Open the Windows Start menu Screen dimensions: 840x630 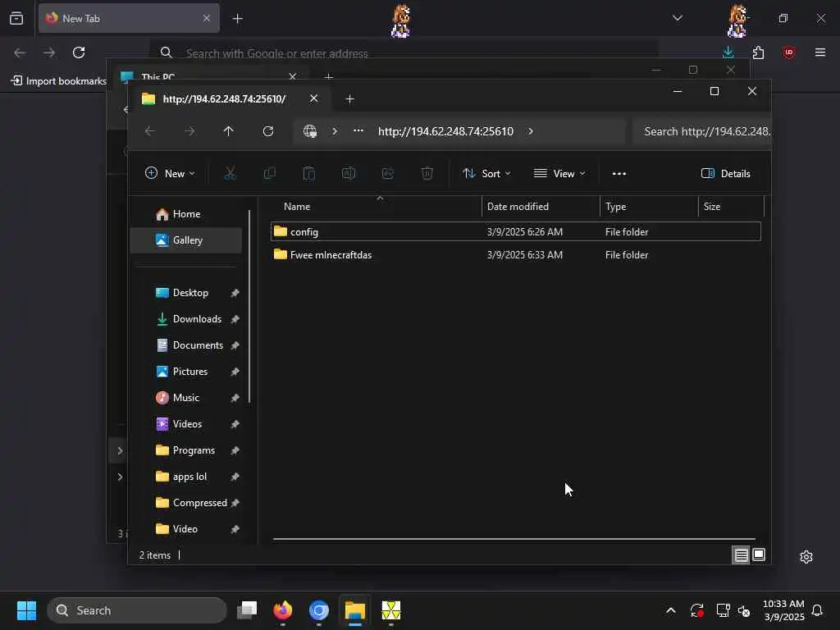tap(26, 610)
